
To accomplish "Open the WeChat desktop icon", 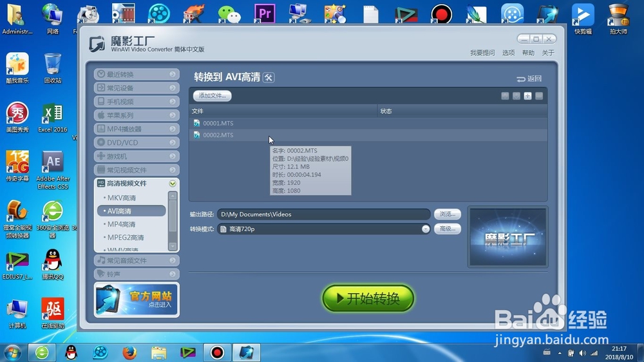I will tap(229, 14).
